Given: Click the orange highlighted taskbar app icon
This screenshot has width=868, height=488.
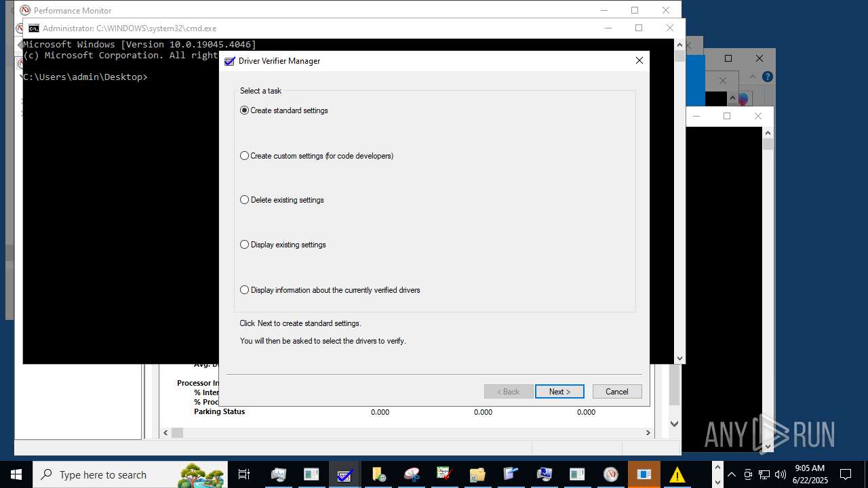Looking at the screenshot, I should [644, 474].
